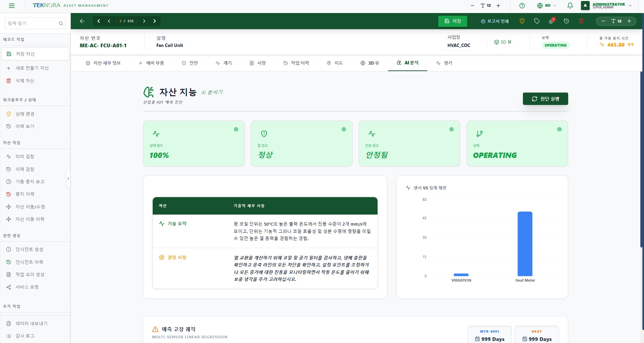
Task: Open 가동 중지 보고
Action: [x=35, y=182]
